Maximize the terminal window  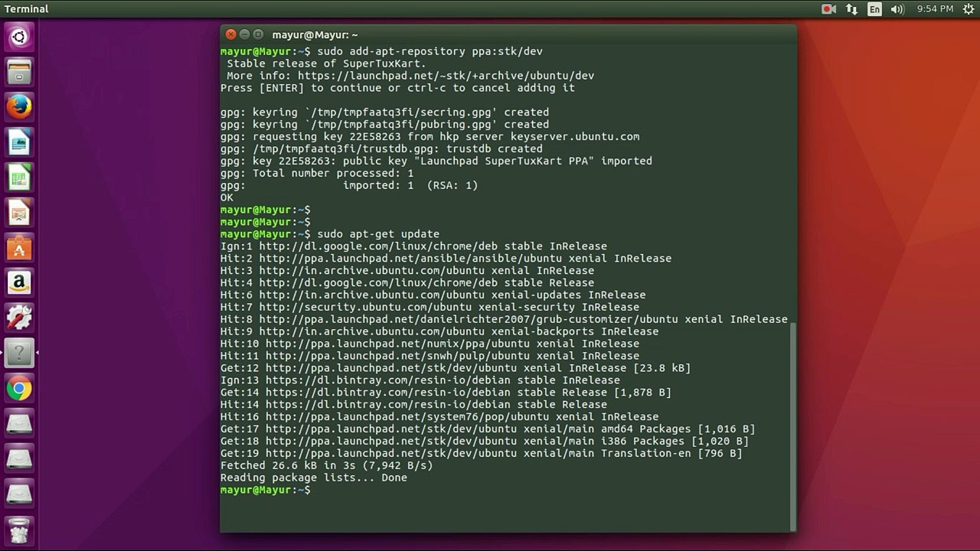coord(258,34)
